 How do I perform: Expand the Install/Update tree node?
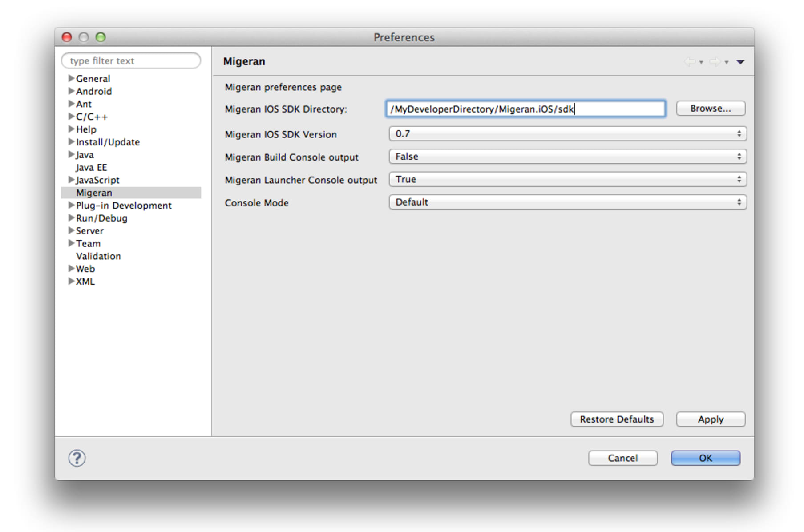(71, 141)
